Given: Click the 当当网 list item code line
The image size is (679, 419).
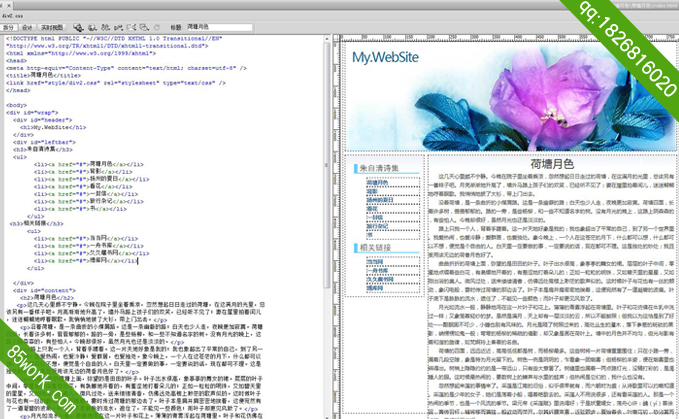Looking at the screenshot, I should (86, 239).
